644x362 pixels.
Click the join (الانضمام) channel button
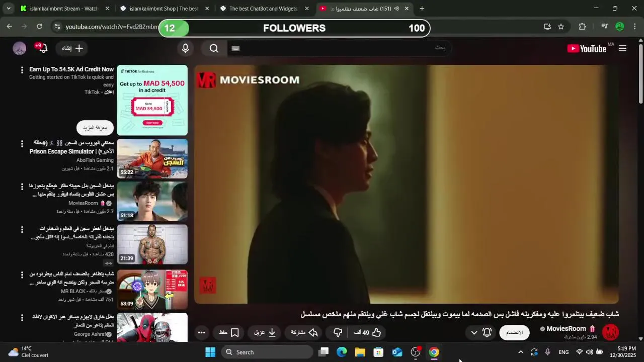[x=514, y=332]
